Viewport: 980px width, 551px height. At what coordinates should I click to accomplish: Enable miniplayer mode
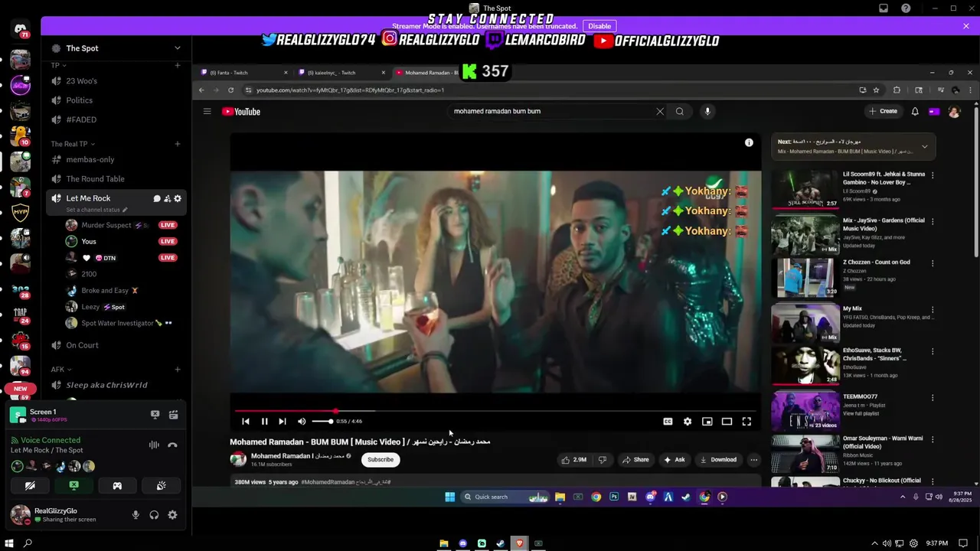[x=707, y=421]
